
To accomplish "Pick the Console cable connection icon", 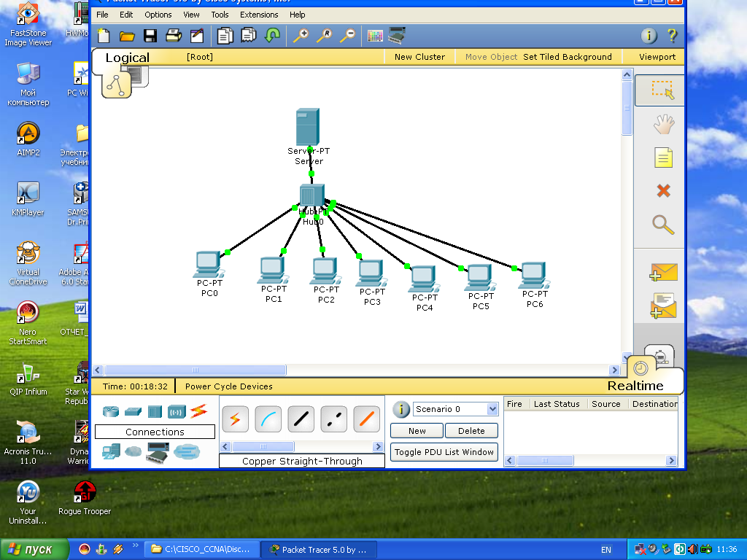I will 268,419.
